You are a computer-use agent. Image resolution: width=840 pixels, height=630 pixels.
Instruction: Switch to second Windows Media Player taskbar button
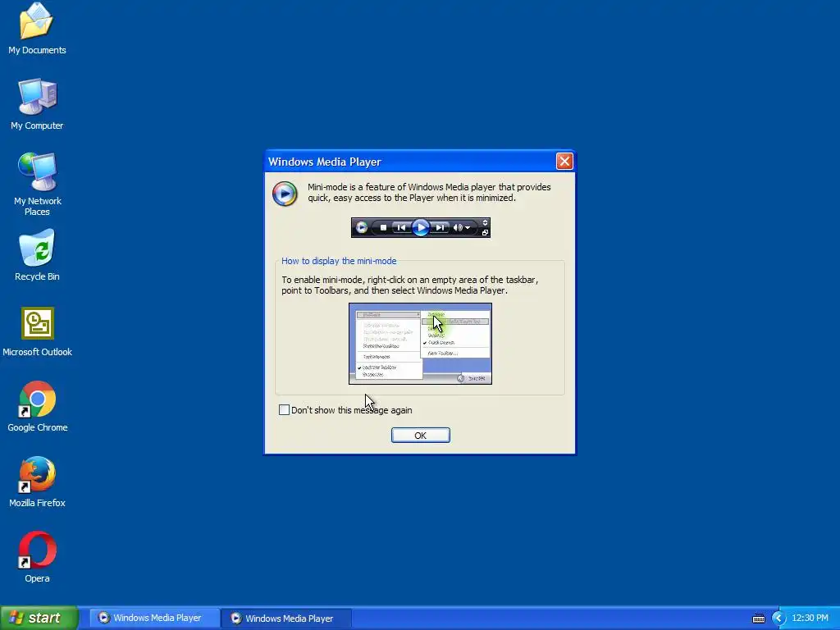point(285,619)
